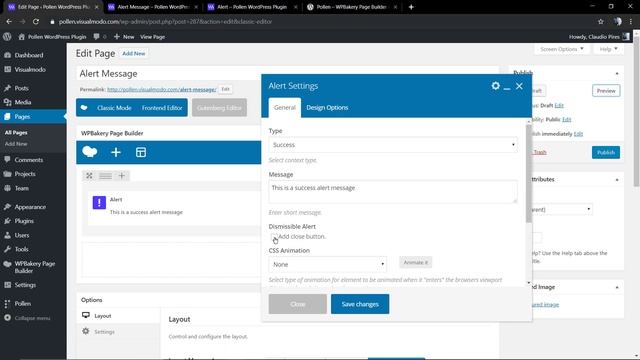Collapse the Featured Image metabox arrow
The image size is (640, 360).
(x=617, y=287)
